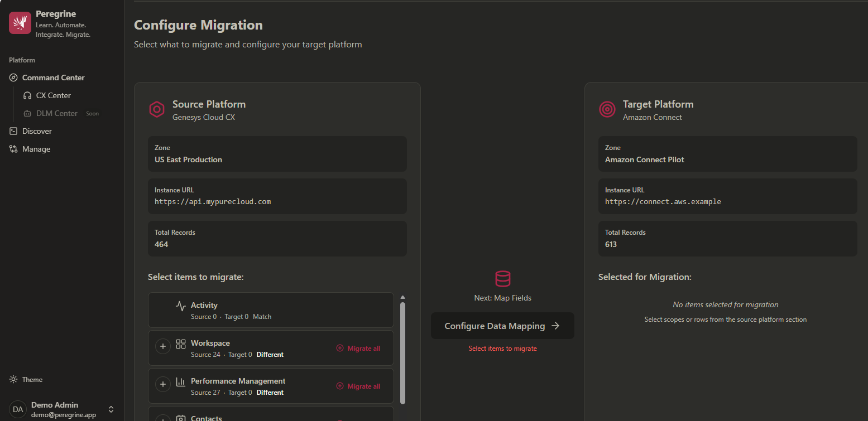Click scroll-up arrow of items list

pyautogui.click(x=402, y=297)
